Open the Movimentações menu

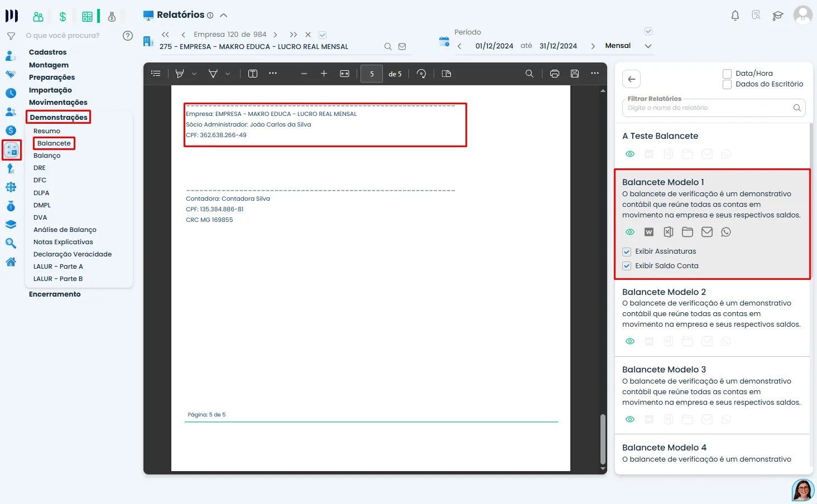tap(58, 103)
